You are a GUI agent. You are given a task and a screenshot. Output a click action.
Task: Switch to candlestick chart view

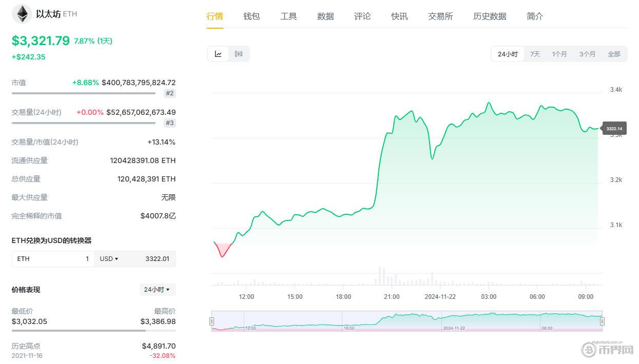(239, 54)
